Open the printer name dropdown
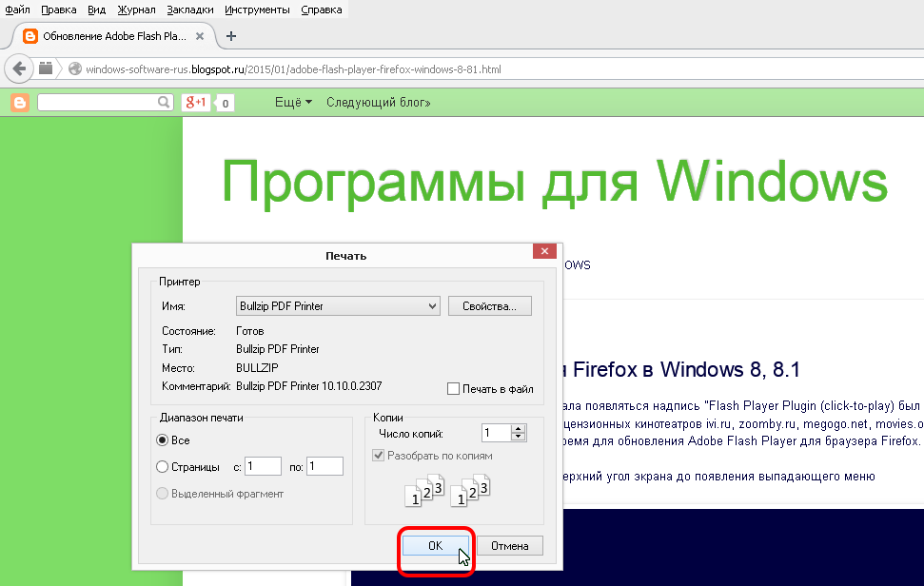 coord(338,306)
